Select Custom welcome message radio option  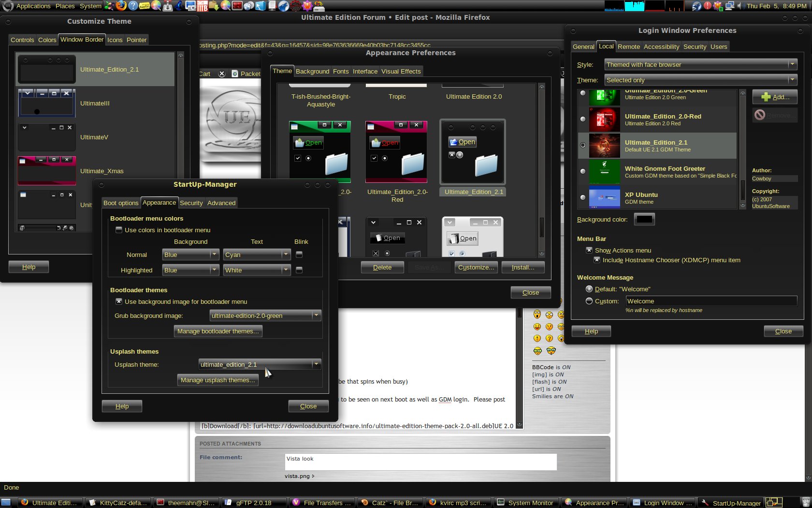pyautogui.click(x=589, y=301)
